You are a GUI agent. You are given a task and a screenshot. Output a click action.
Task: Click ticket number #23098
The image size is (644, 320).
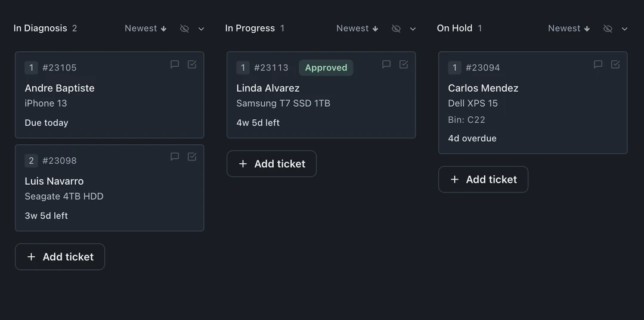coord(60,161)
